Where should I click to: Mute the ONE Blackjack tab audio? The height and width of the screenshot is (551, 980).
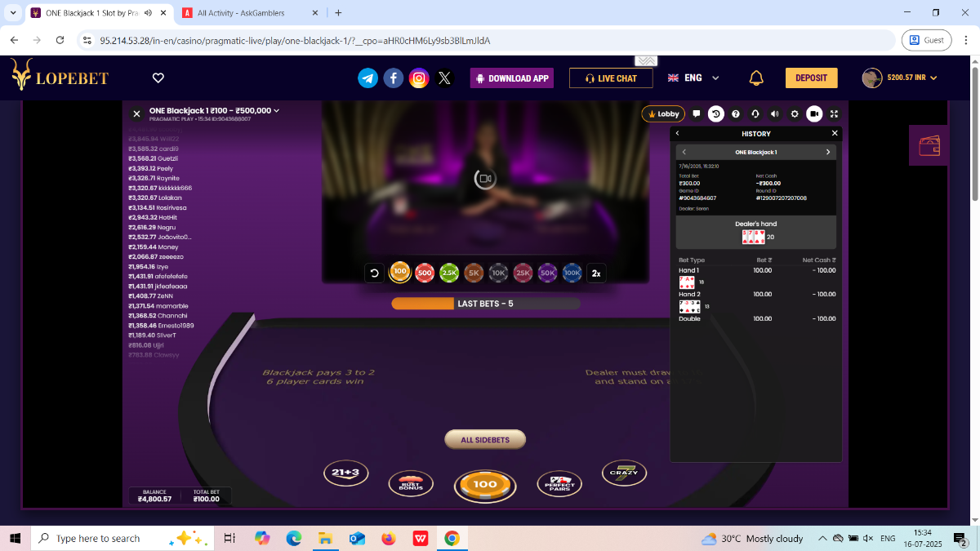coord(148,13)
